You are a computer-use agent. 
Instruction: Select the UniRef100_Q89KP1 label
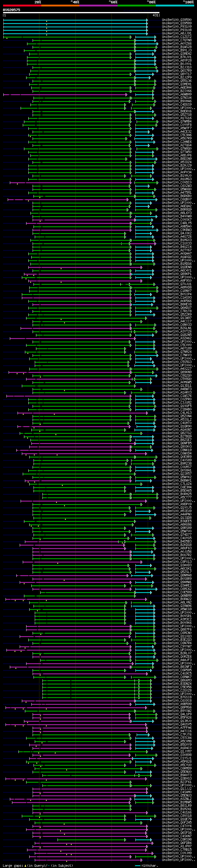click(177, 274)
